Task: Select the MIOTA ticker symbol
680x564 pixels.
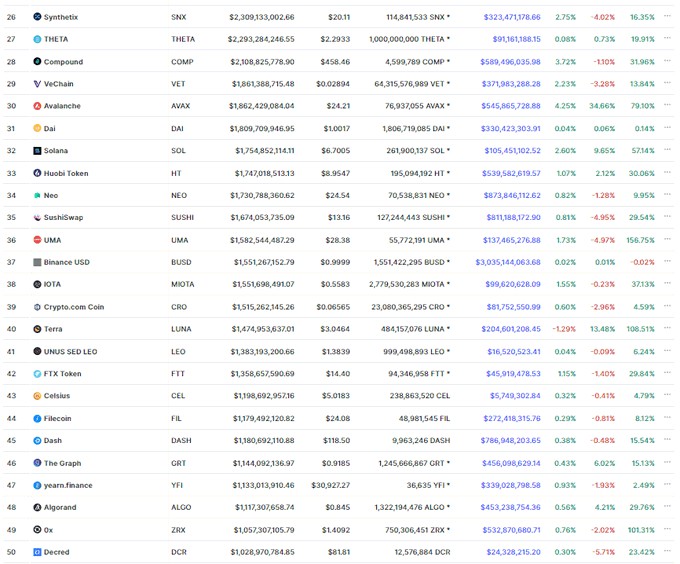Action: (183, 284)
